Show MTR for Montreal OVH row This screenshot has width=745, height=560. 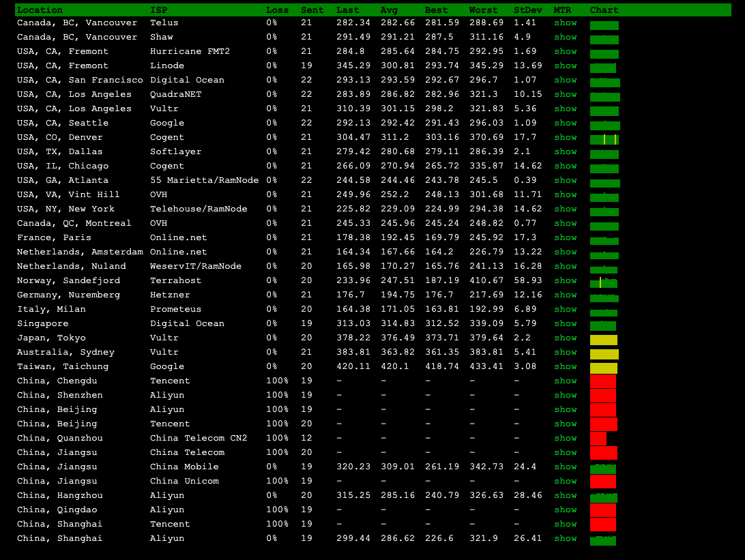(566, 223)
